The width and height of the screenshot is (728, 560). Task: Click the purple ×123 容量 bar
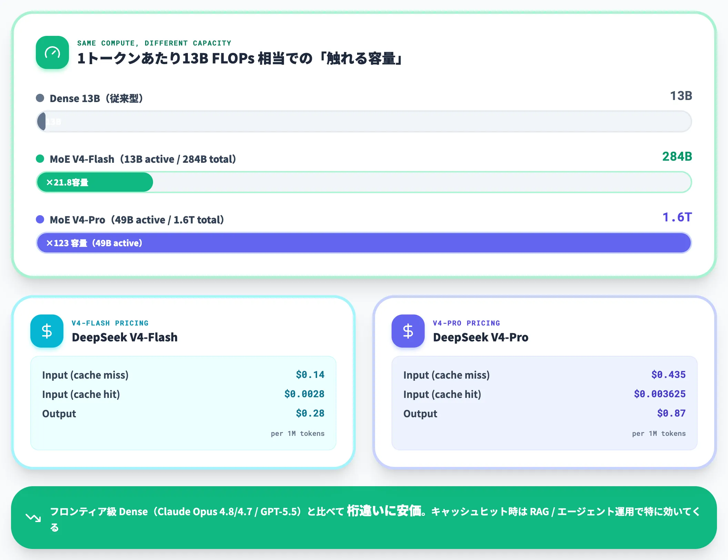[x=364, y=243]
